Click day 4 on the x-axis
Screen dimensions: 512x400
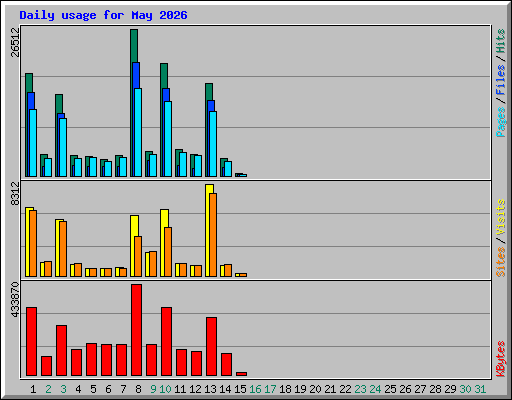coord(78,389)
